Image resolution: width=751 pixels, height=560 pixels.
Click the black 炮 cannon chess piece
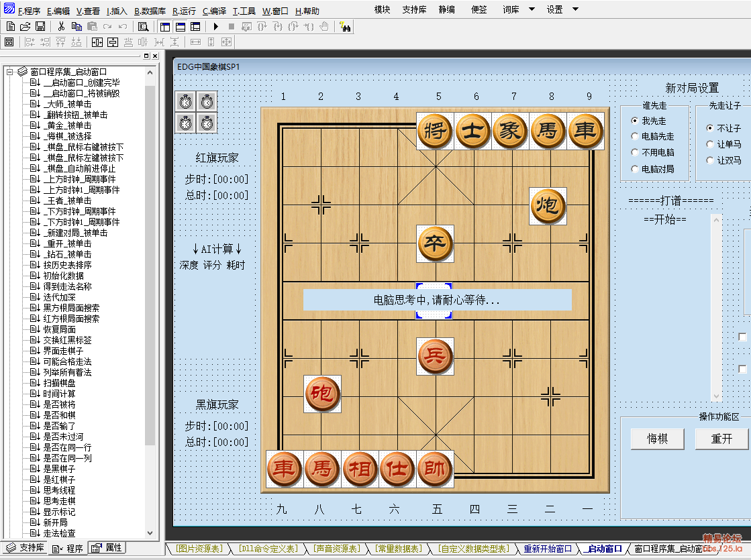[x=548, y=206]
